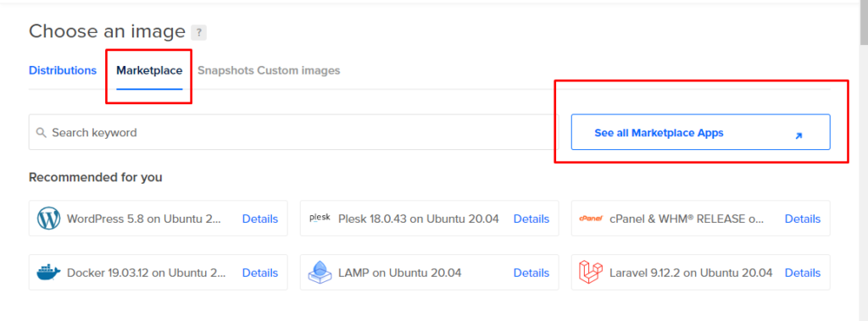View Details for Laravel 9.12.2
This screenshot has width=868, height=321.
(x=803, y=272)
